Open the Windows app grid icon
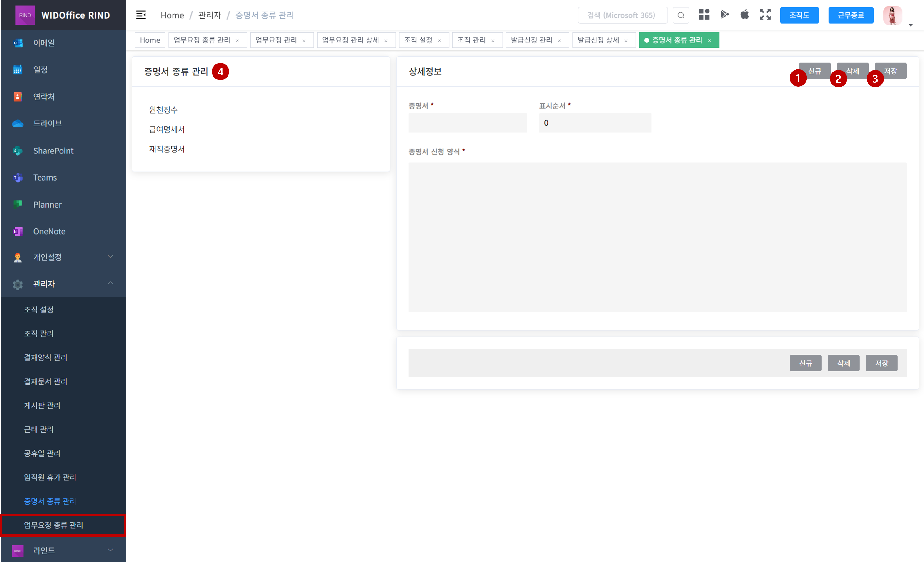 [x=704, y=15]
